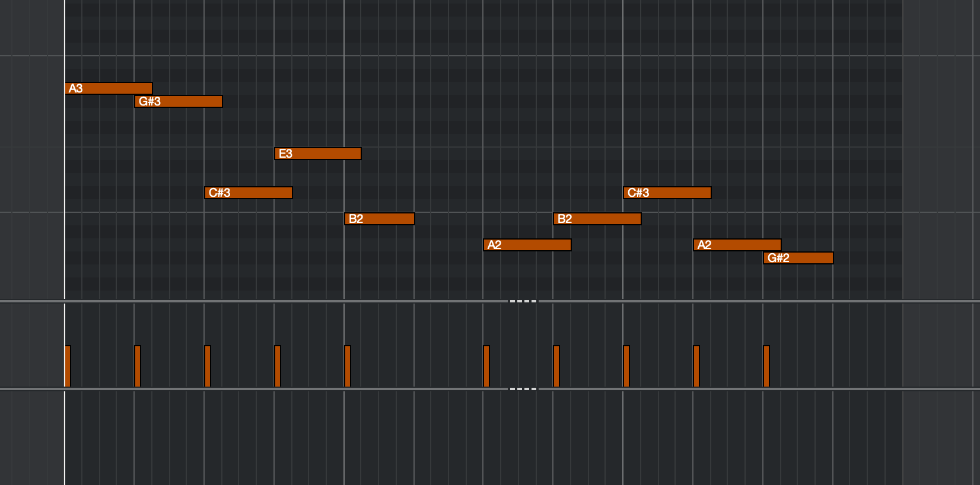Click velocity bar of the first A2 note
The image size is (980, 485).
click(x=486, y=366)
